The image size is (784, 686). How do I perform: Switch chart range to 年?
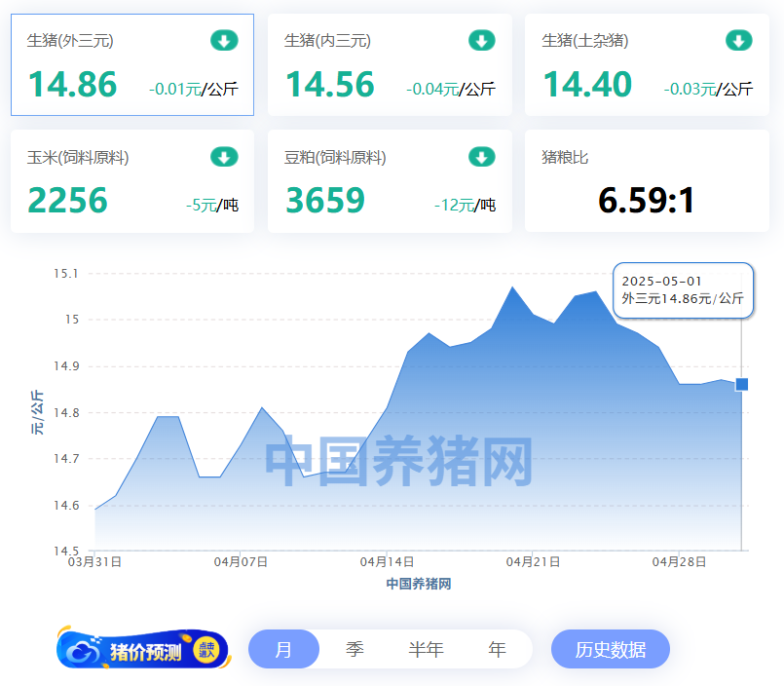pyautogui.click(x=497, y=649)
